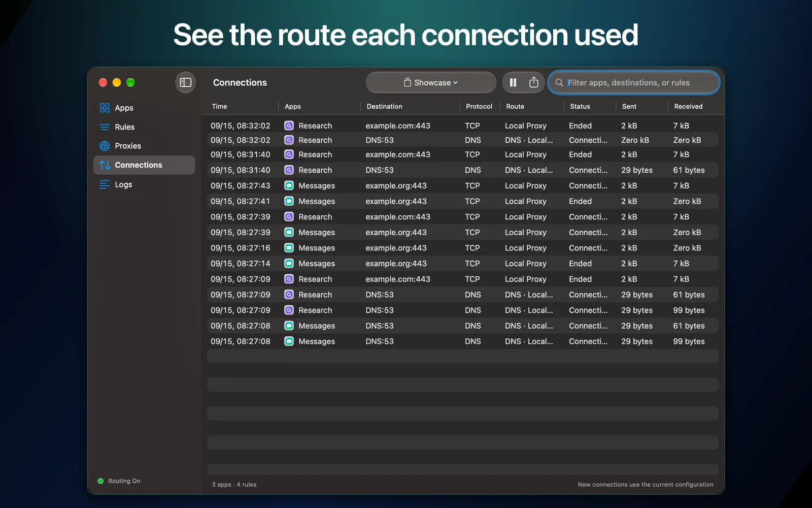
Task: Click destination example.com:443 in 08:31:40 row
Action: 398,154
